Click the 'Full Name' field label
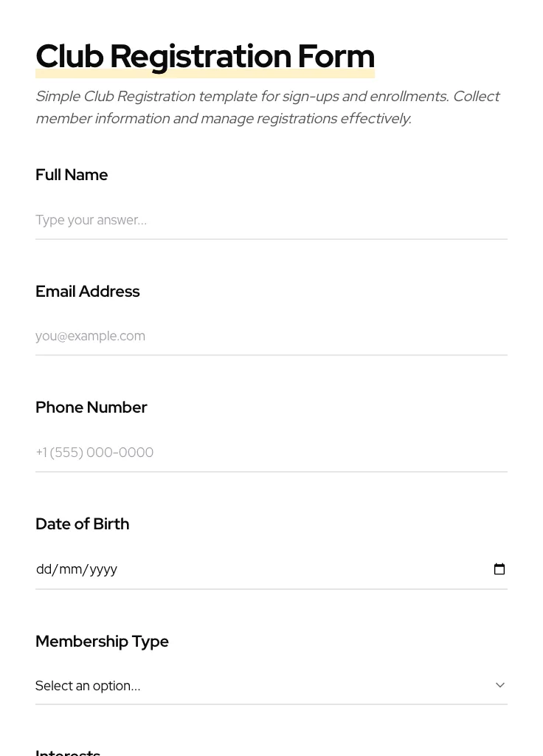543x756 pixels. (x=72, y=175)
